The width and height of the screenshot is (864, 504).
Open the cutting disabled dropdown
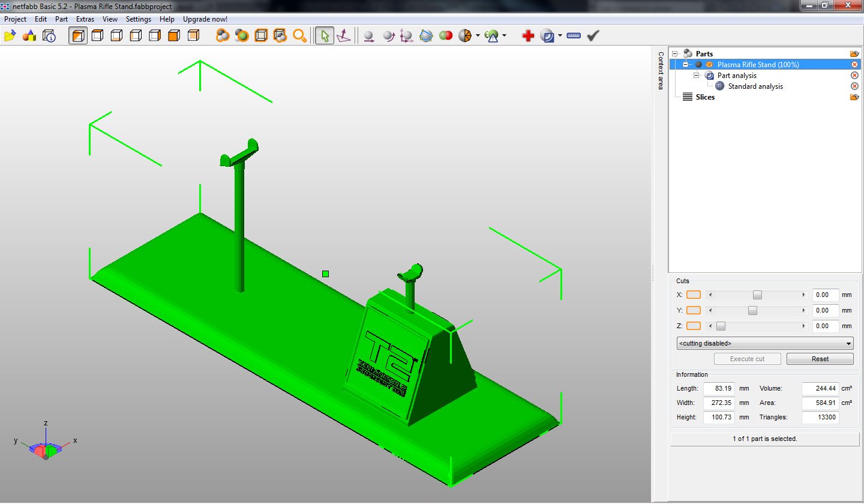pos(764,344)
